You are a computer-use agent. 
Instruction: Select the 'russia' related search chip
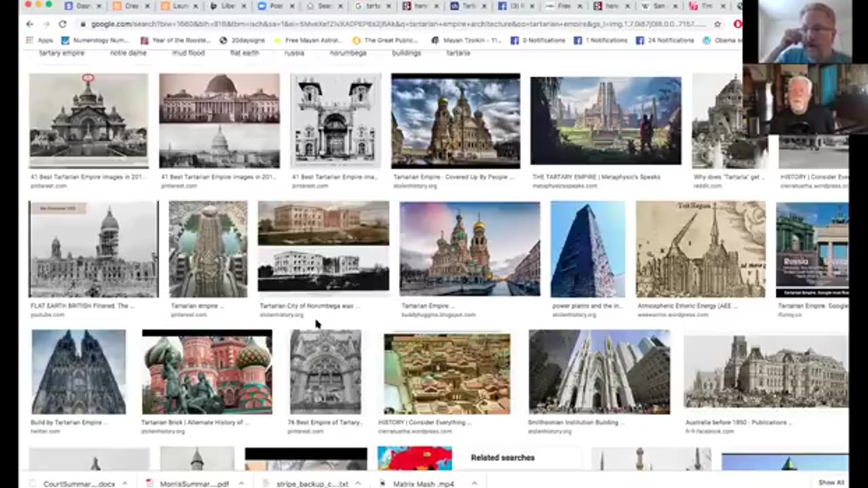[294, 53]
